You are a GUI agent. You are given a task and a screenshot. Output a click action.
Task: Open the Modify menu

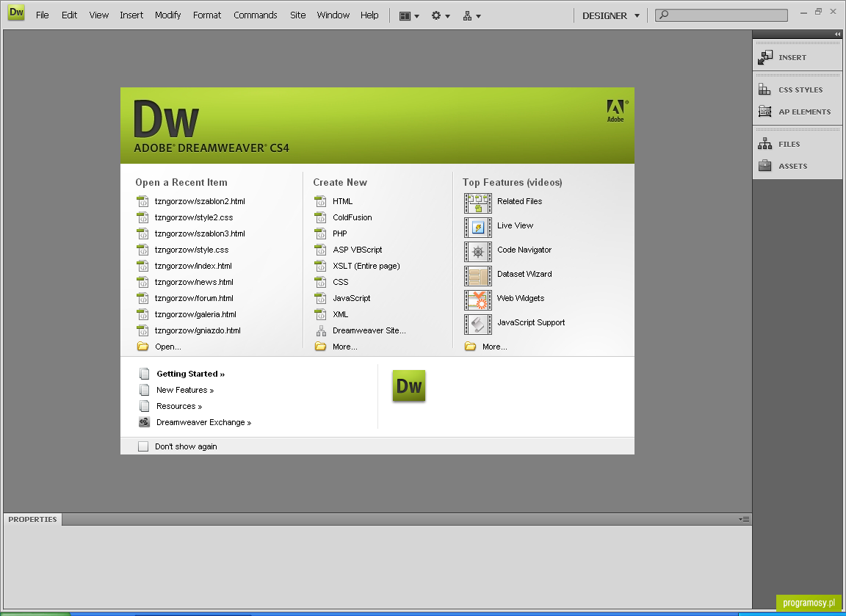(167, 15)
